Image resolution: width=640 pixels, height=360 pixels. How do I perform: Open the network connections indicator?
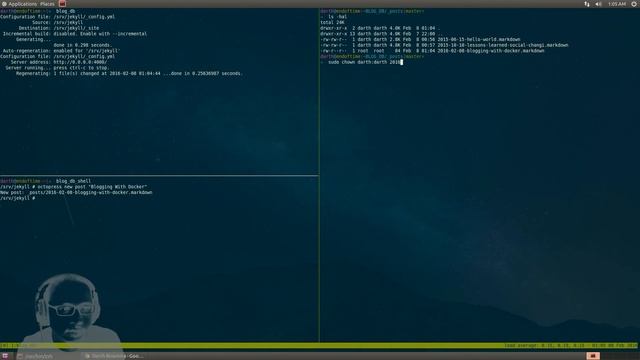tap(587, 4)
